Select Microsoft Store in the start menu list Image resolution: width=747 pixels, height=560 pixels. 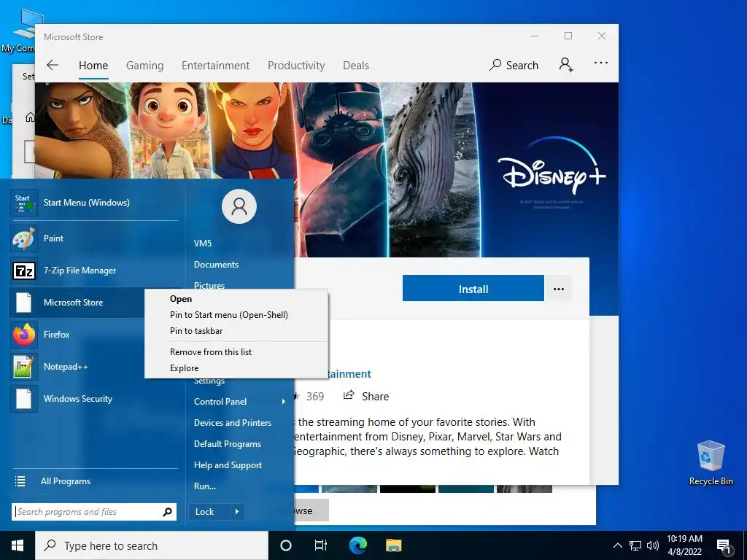(x=77, y=303)
